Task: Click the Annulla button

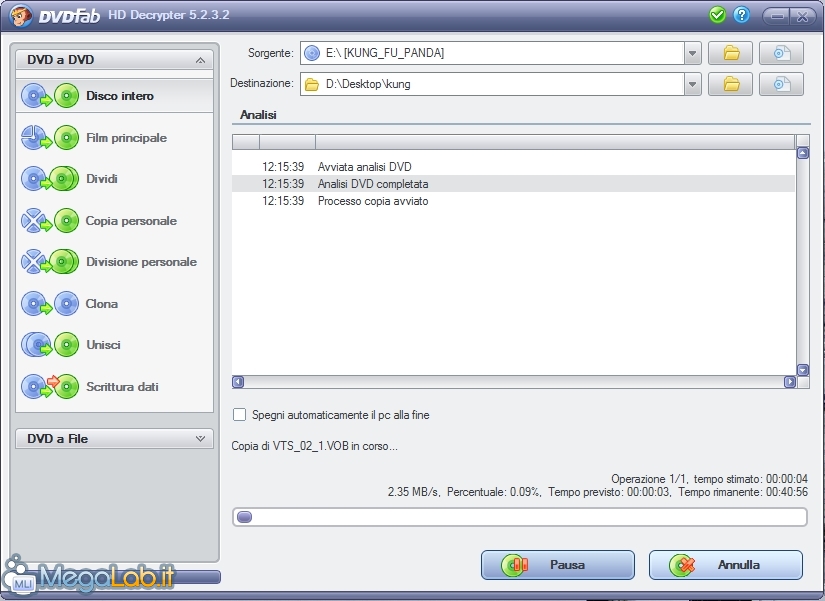Action: tap(726, 565)
